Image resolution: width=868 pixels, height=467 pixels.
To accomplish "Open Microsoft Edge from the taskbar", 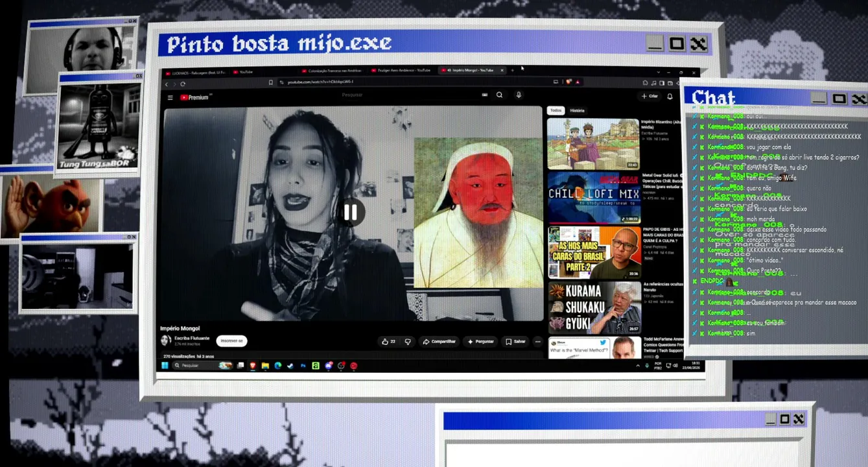I will pyautogui.click(x=278, y=366).
